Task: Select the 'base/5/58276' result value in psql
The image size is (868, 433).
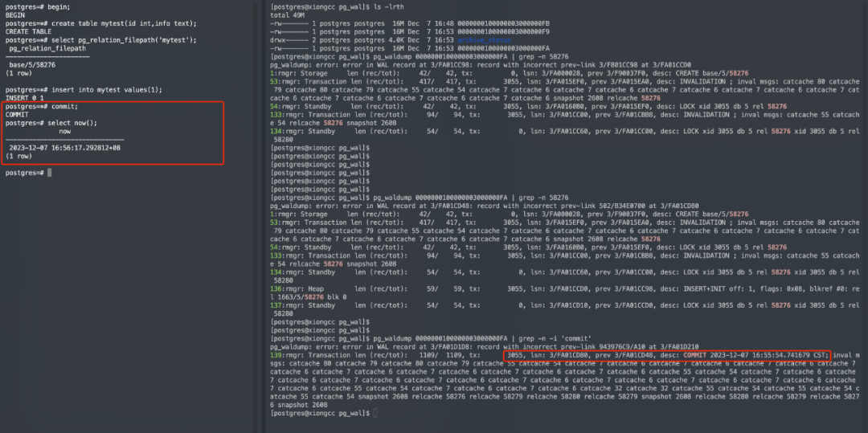Action: [x=32, y=65]
